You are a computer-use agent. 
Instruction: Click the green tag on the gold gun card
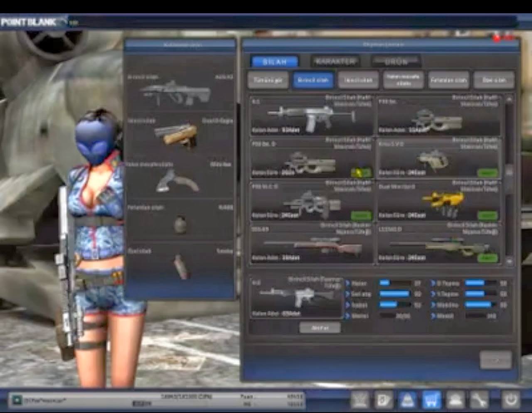(488, 215)
